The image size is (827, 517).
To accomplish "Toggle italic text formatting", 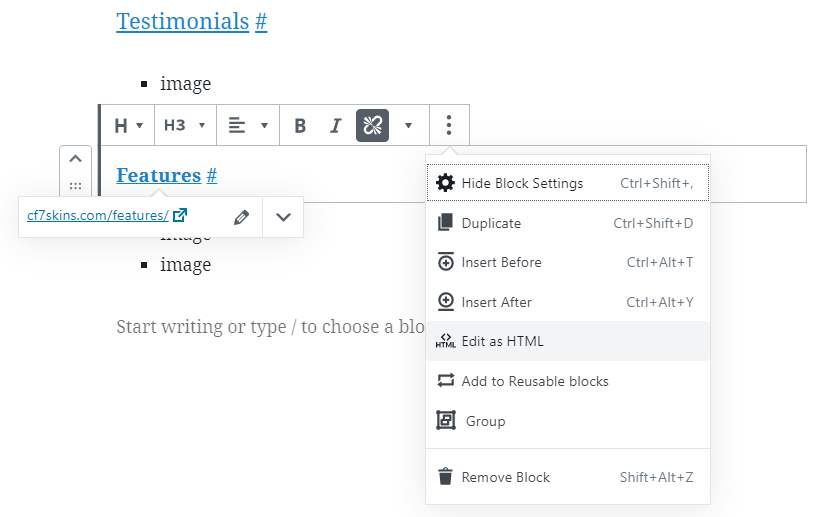I will click(336, 126).
